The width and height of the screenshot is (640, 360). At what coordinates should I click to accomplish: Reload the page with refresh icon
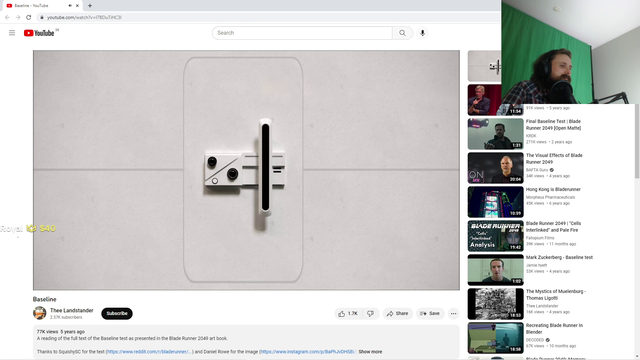[x=29, y=17]
